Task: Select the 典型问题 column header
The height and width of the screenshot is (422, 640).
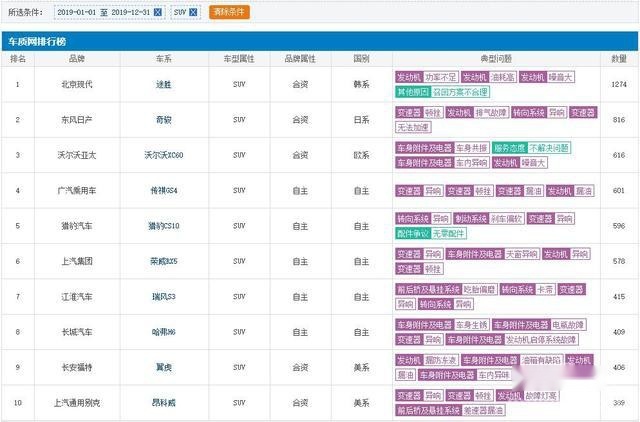Action: (x=496, y=59)
